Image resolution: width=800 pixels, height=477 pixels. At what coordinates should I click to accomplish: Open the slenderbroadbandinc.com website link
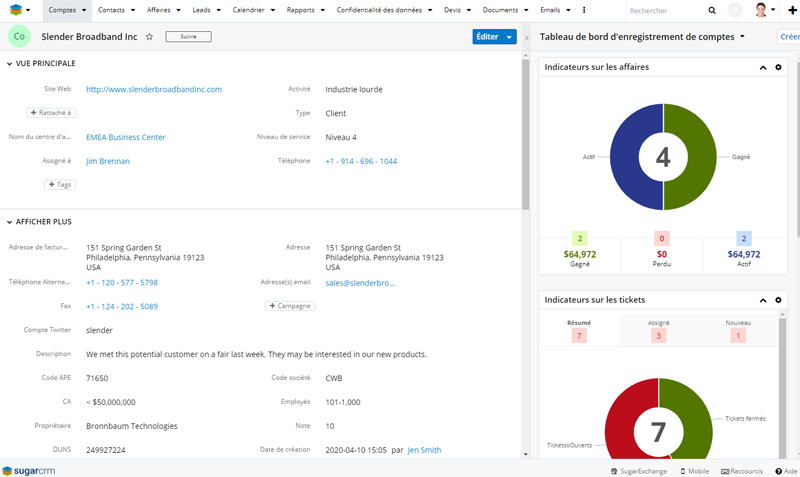(x=154, y=89)
